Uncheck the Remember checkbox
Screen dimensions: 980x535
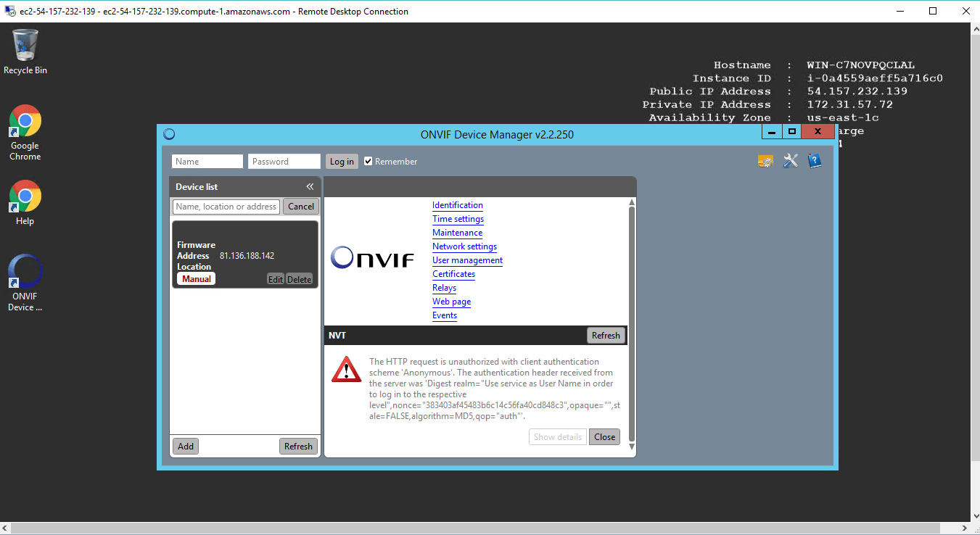pos(368,161)
